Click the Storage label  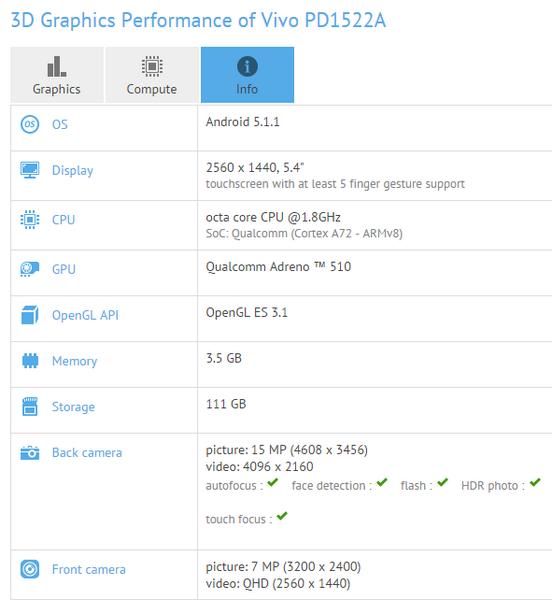click(73, 407)
